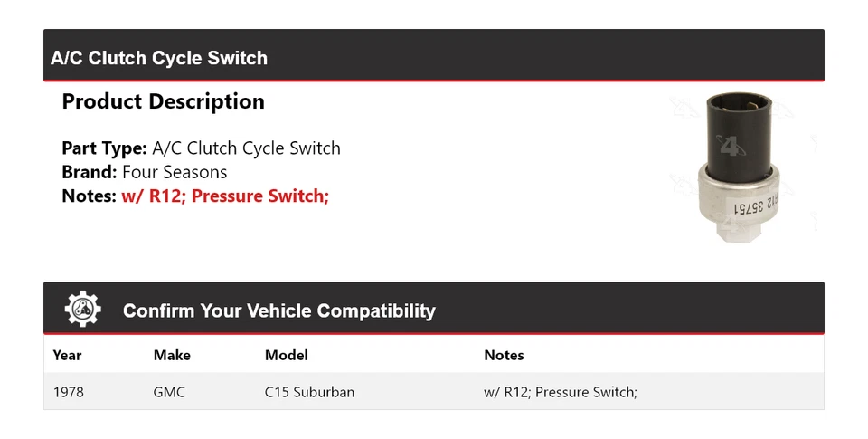
Task: Click the Confirm Your Vehicle Compatibility heading
Action: click(x=278, y=311)
